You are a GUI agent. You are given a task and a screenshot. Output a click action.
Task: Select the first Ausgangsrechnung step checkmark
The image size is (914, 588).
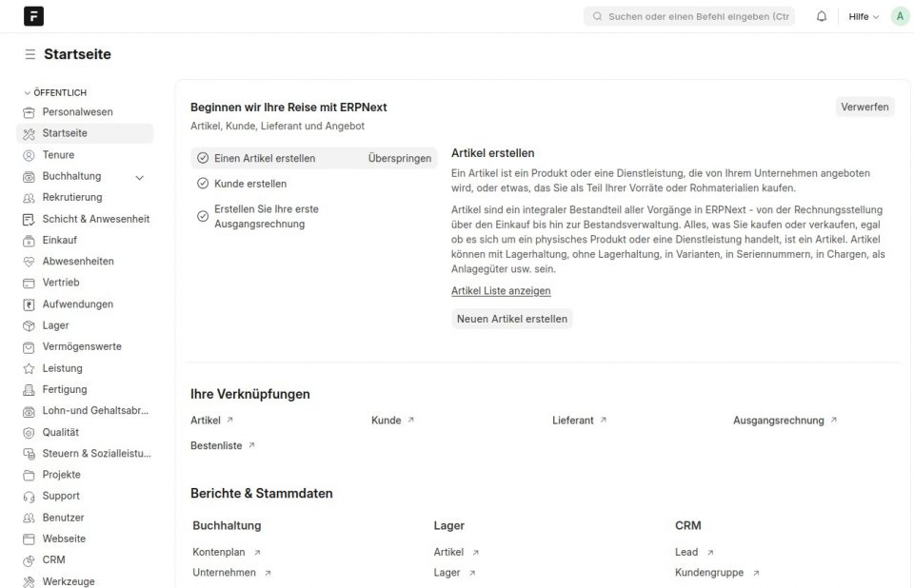[203, 216]
